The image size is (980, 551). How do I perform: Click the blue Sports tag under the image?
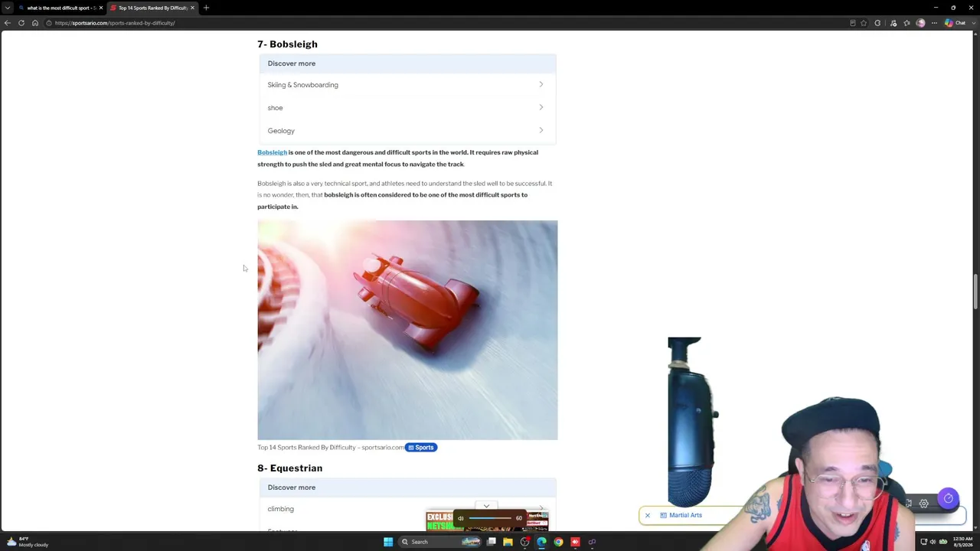(421, 448)
